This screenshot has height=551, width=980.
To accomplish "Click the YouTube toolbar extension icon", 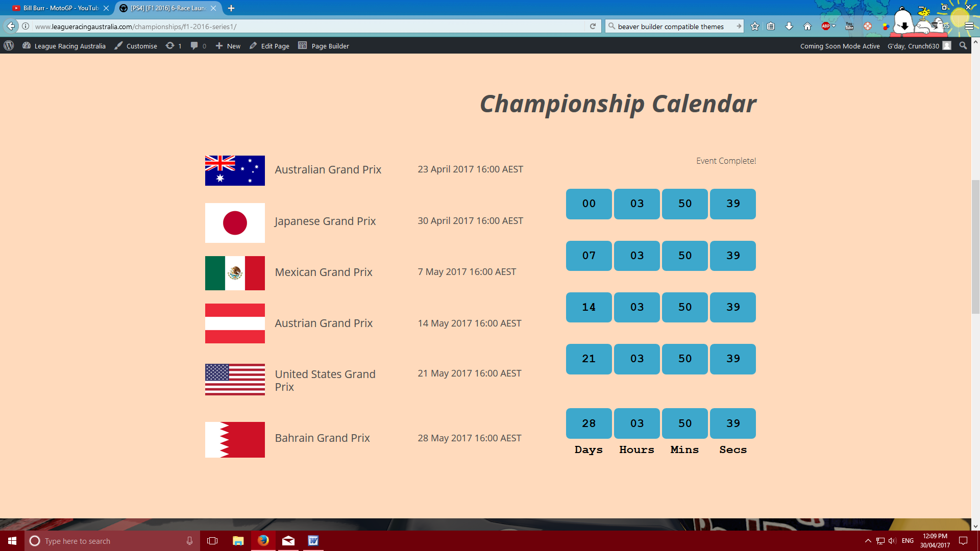I will 849,27.
